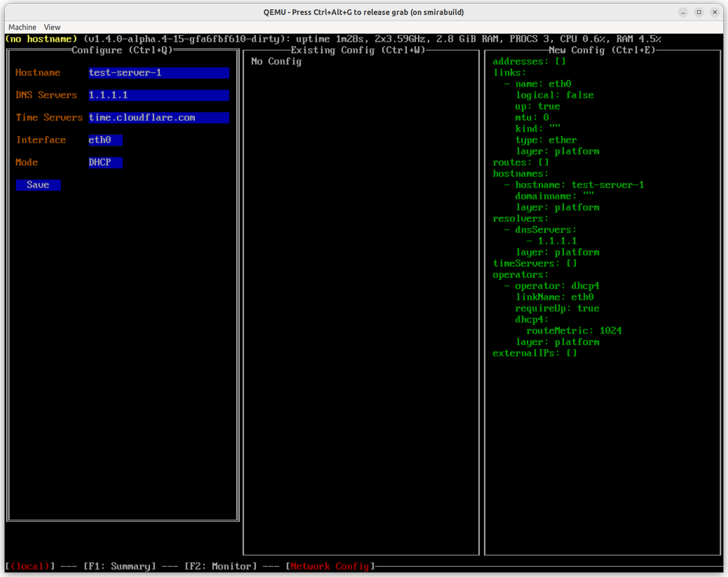Click the 'up: true' line
Viewport: 728px width, 577px height.
538,106
